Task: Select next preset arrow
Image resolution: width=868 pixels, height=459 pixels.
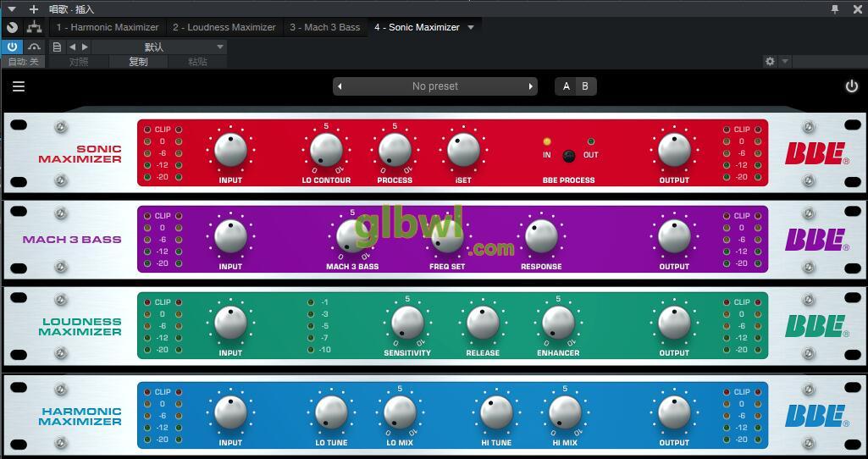Action: 530,86
